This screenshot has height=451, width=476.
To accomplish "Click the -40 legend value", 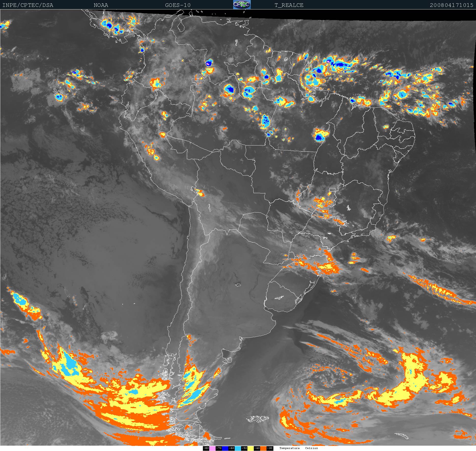I will 257,448.
